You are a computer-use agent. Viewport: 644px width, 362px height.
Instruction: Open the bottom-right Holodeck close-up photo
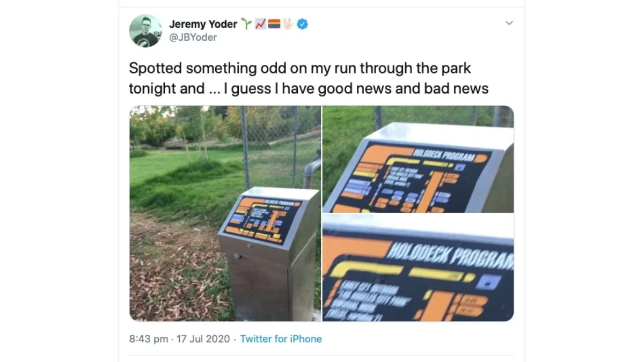pos(418,268)
